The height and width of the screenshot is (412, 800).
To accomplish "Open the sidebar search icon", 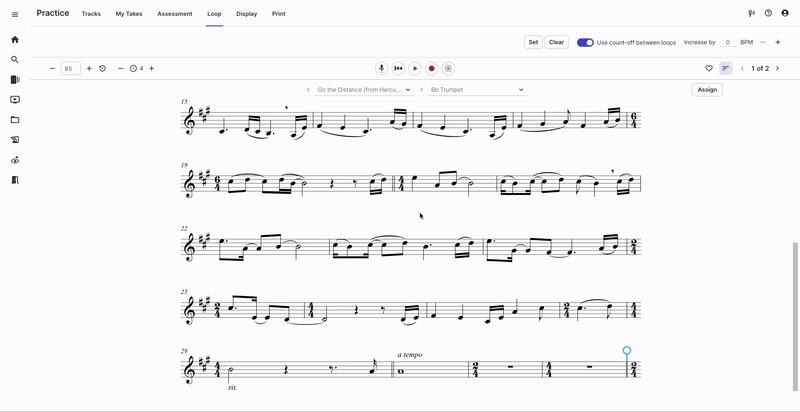I will point(15,60).
